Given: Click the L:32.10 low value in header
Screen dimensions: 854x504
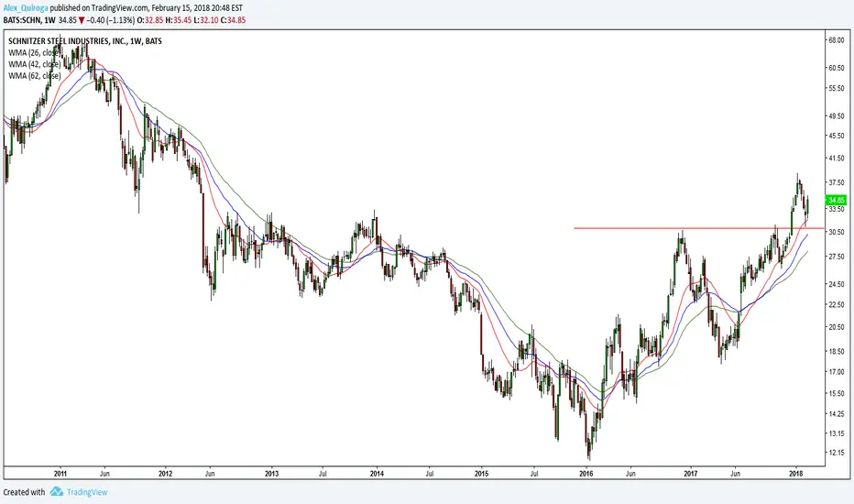Looking at the screenshot, I should coord(205,20).
